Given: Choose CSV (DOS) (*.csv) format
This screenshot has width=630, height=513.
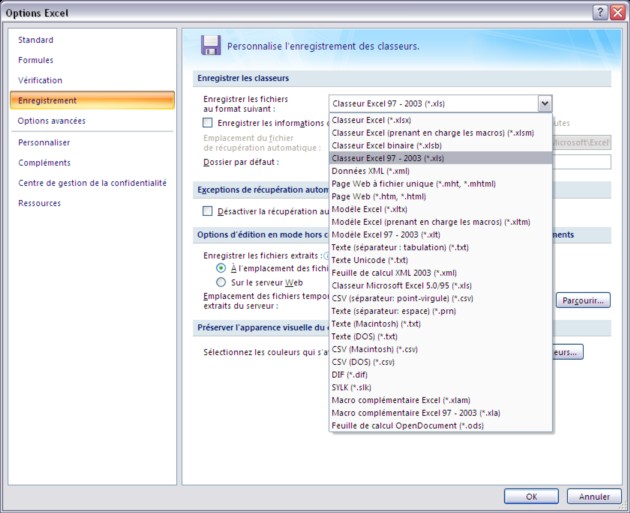Looking at the screenshot, I should (x=440, y=362).
